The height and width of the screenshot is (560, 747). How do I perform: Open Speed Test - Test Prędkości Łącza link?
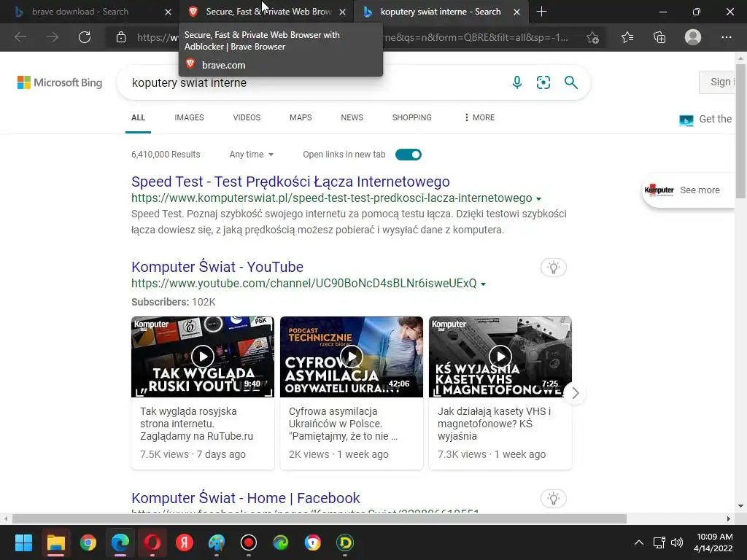(x=290, y=182)
